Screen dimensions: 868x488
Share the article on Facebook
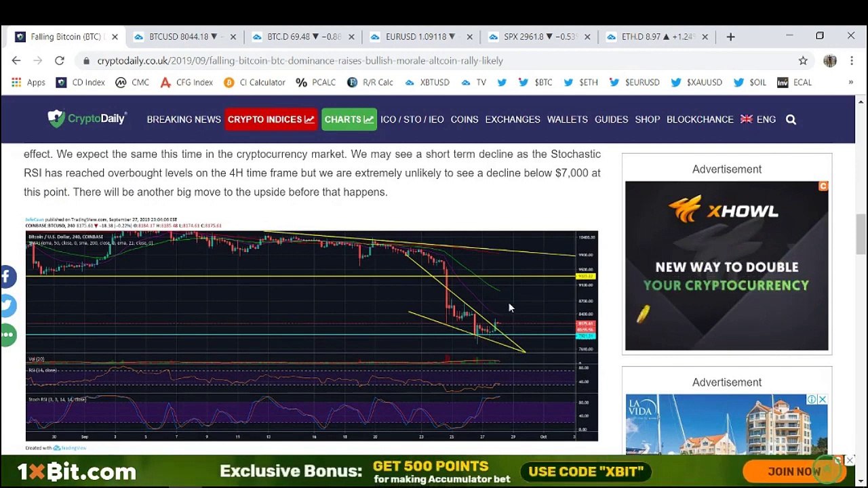tap(7, 277)
